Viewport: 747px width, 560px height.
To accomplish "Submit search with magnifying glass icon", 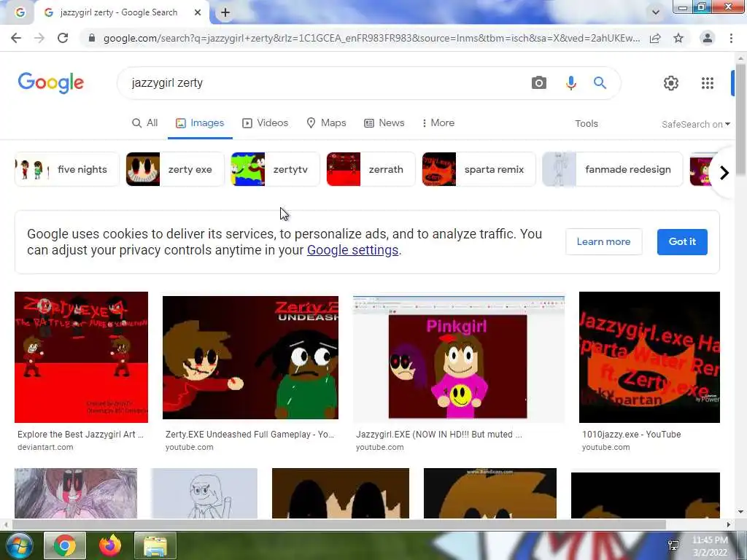I will tap(600, 83).
